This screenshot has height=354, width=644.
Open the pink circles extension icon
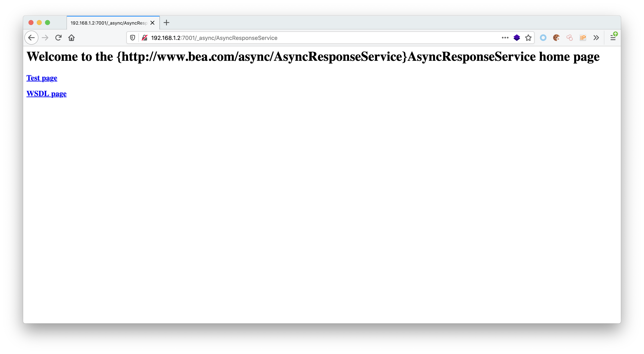569,38
